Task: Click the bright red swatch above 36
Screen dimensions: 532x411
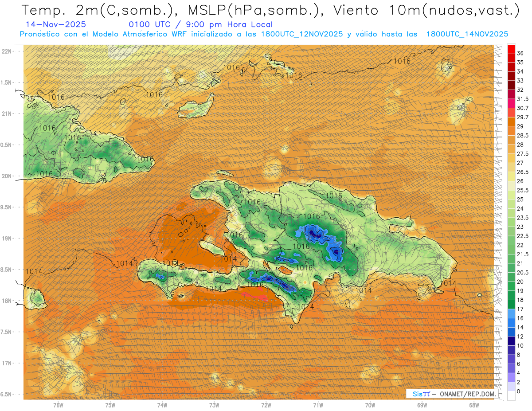Action: 511,48
